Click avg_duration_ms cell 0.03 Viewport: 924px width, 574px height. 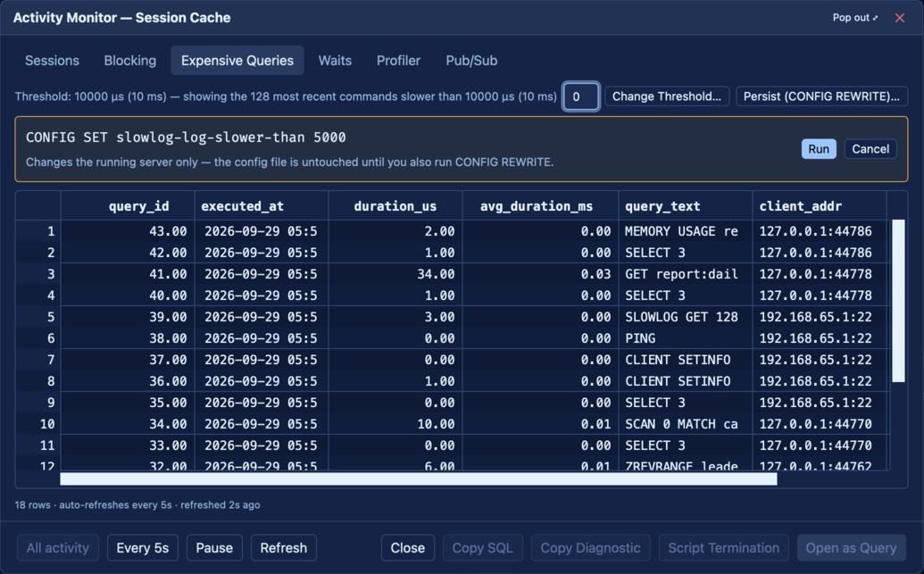(x=540, y=274)
